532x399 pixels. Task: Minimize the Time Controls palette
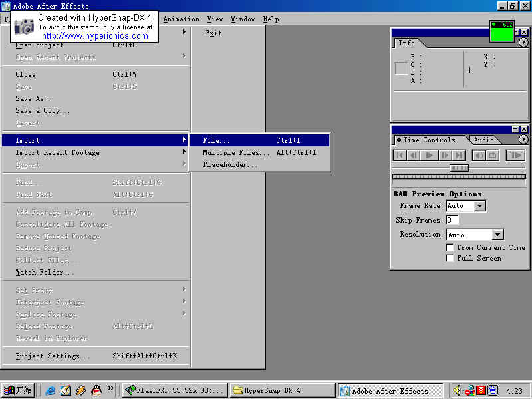coord(515,129)
